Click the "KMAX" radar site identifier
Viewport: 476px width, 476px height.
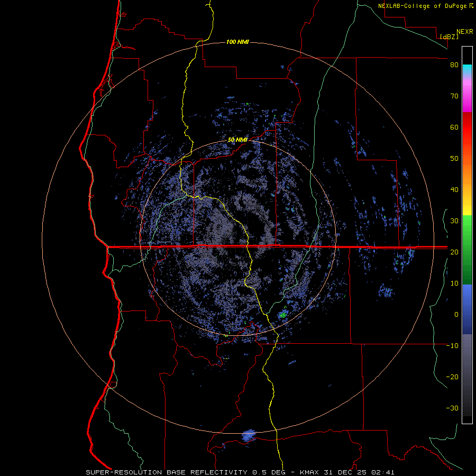[x=309, y=472]
